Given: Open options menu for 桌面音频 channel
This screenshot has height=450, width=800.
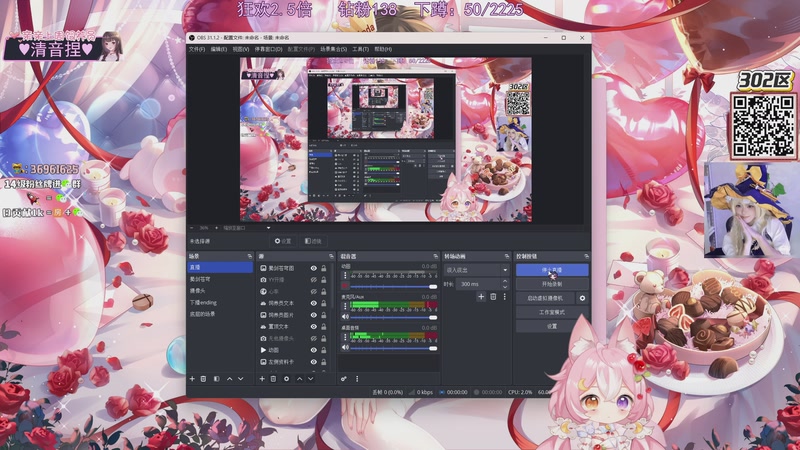Looking at the screenshot, I should pyautogui.click(x=345, y=337).
